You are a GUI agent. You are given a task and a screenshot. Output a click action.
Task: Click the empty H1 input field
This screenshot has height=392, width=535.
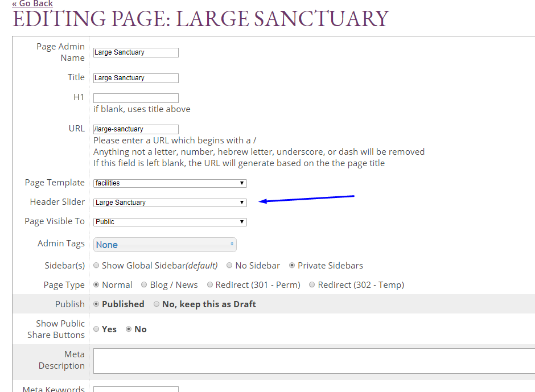coord(135,98)
